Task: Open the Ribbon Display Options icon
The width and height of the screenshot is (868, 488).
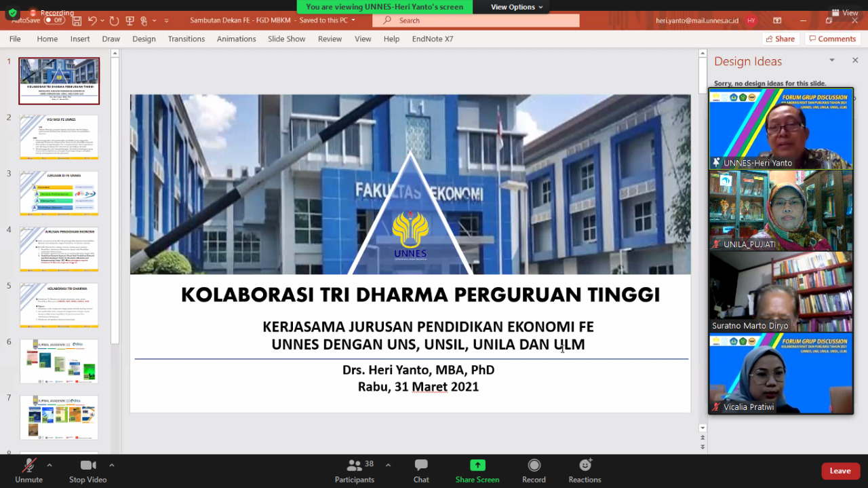Action: pyautogui.click(x=777, y=20)
